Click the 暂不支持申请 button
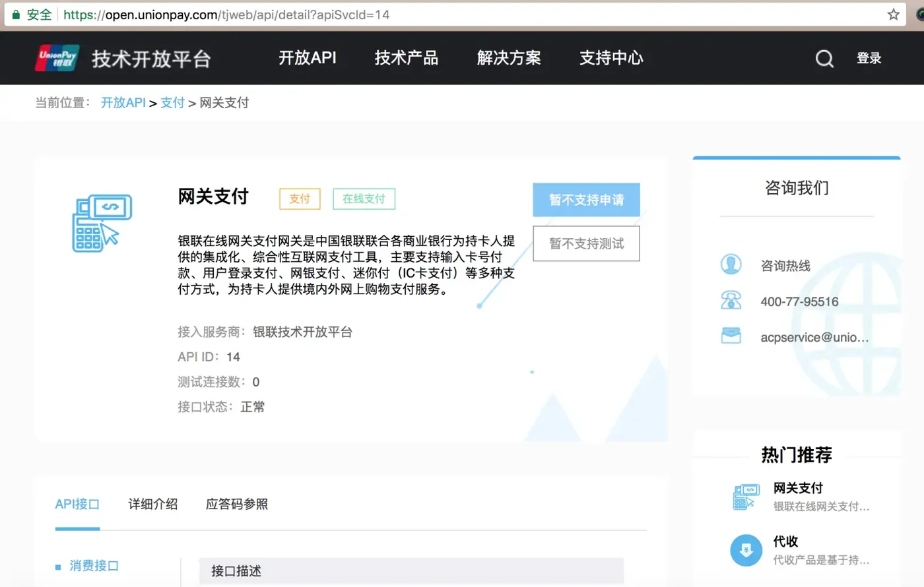 coord(586,199)
